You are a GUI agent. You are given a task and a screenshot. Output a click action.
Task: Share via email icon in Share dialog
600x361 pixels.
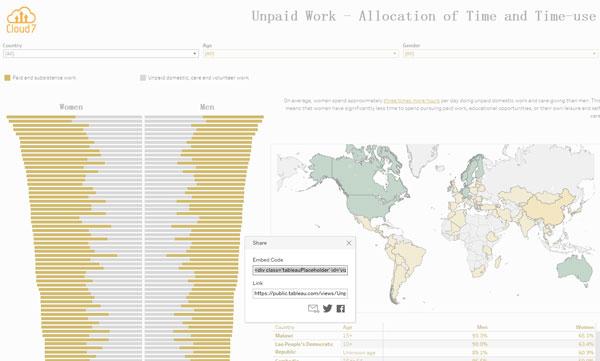(313, 309)
